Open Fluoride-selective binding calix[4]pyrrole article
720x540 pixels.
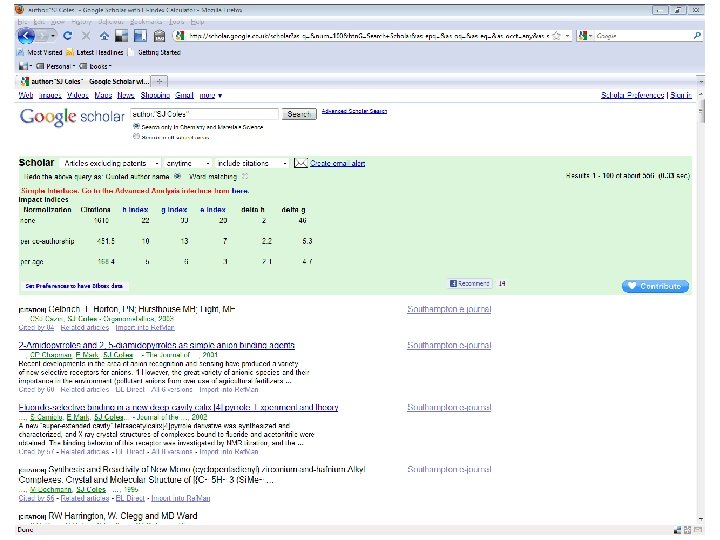178,407
